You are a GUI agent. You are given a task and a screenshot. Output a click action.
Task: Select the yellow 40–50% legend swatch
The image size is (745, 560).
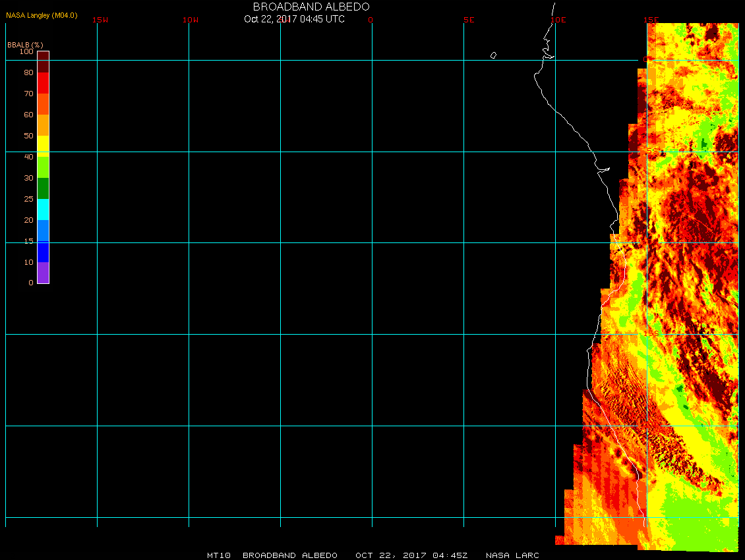tap(43, 146)
